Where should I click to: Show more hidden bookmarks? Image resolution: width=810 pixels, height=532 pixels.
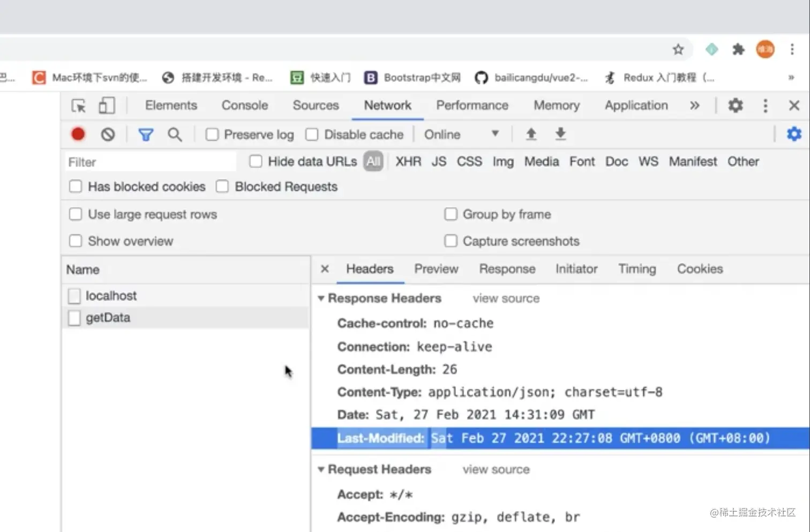pyautogui.click(x=791, y=78)
